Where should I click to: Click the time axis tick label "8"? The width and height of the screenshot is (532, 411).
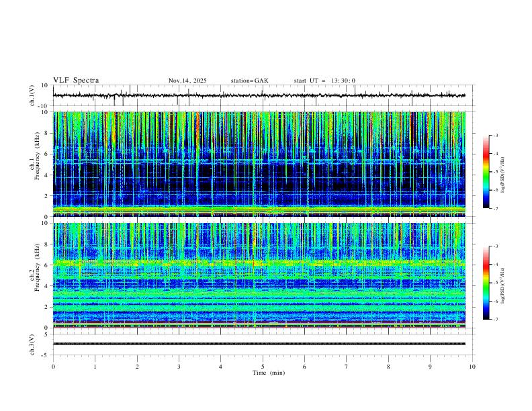click(388, 367)
